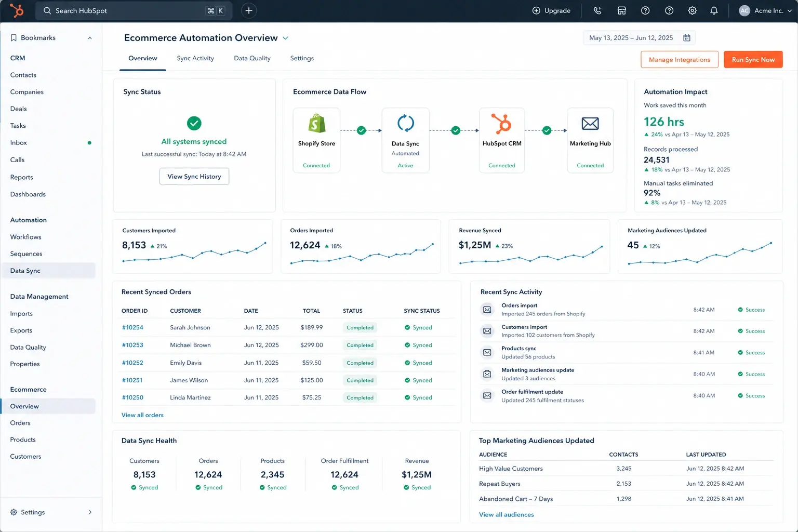Switch to the Overview tab

pos(143,58)
